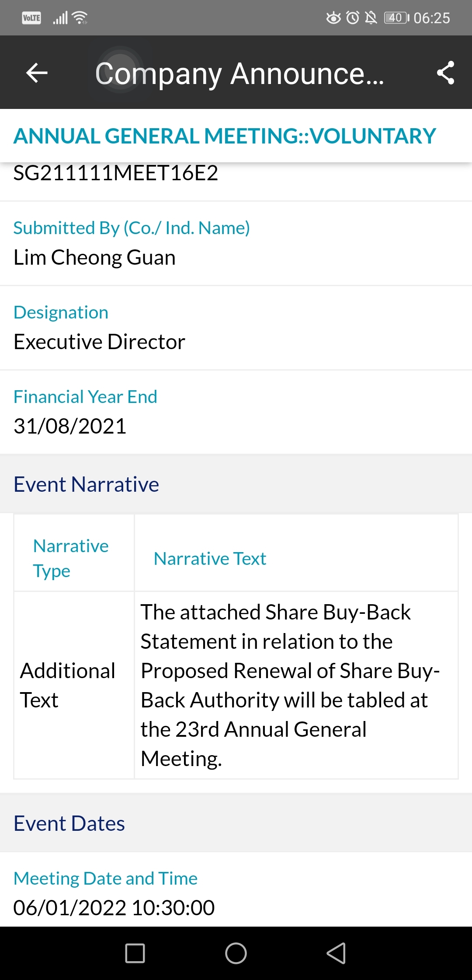Tap the Android home circle button
This screenshot has width=472, height=980.
point(236,953)
